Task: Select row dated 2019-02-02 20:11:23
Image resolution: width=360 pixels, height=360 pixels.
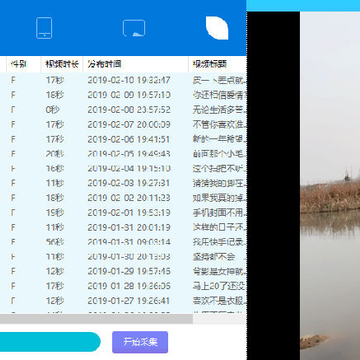Action: pos(123,198)
